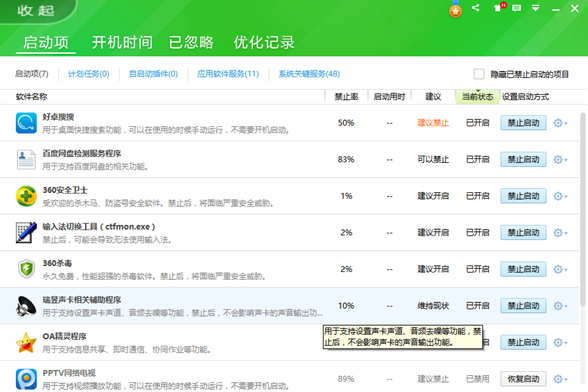
Task: Click the 建议禁止 text for 好桌搜搜
Action: [433, 123]
